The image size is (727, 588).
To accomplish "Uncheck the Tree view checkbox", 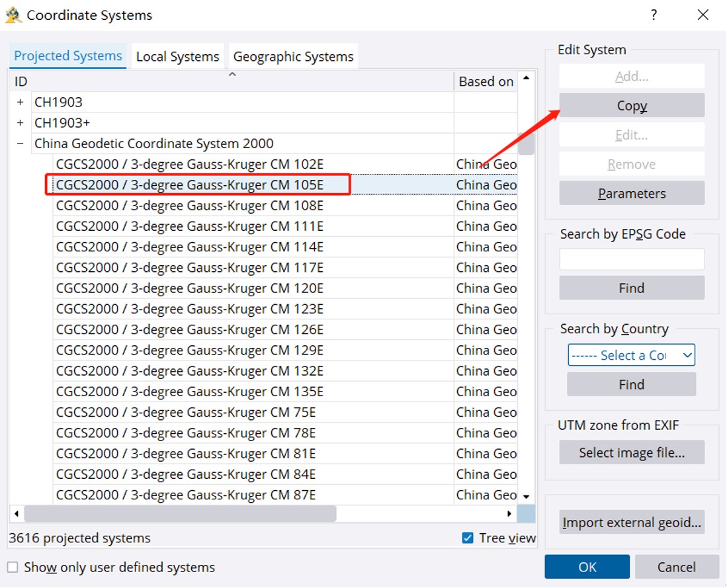I will coord(468,538).
